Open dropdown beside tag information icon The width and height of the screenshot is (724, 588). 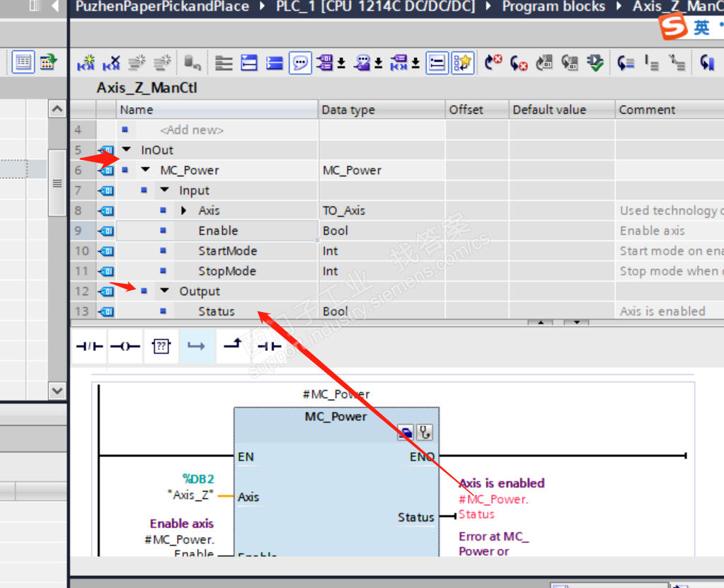pos(379,63)
